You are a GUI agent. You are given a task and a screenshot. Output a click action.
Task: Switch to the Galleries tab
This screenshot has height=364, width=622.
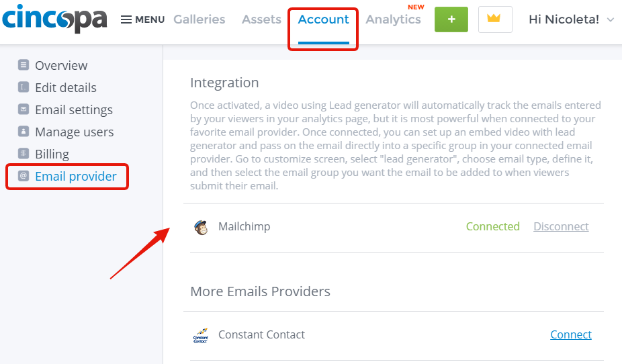click(x=199, y=19)
